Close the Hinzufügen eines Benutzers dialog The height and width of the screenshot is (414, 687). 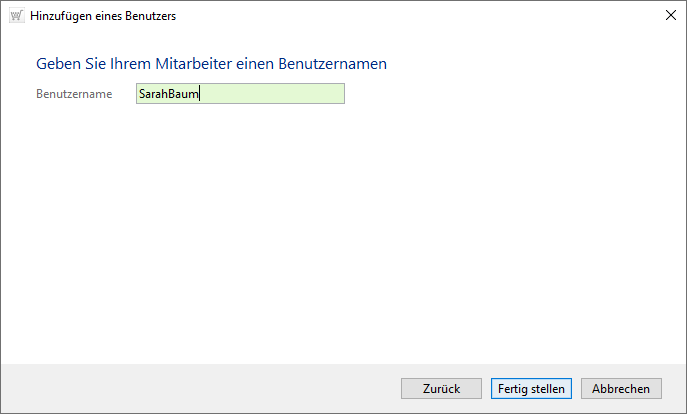(669, 16)
